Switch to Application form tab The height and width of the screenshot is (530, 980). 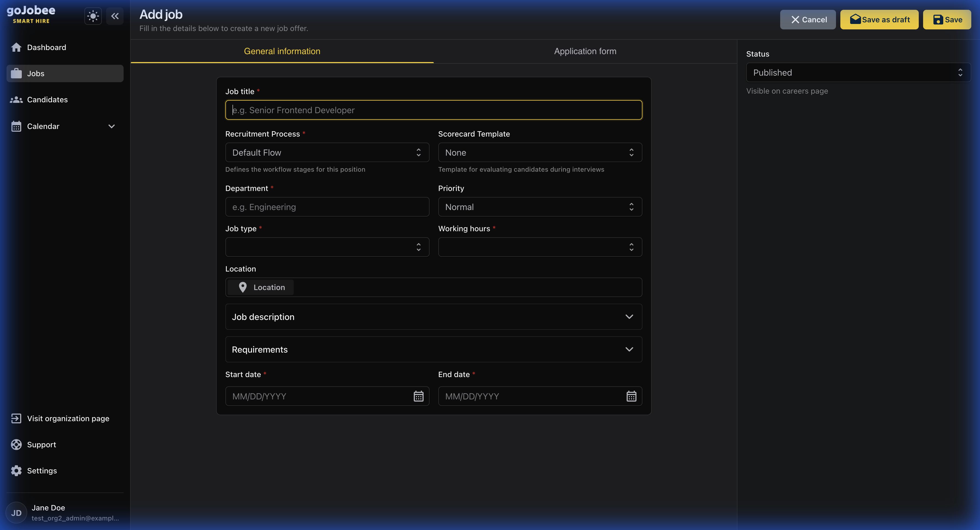[585, 51]
